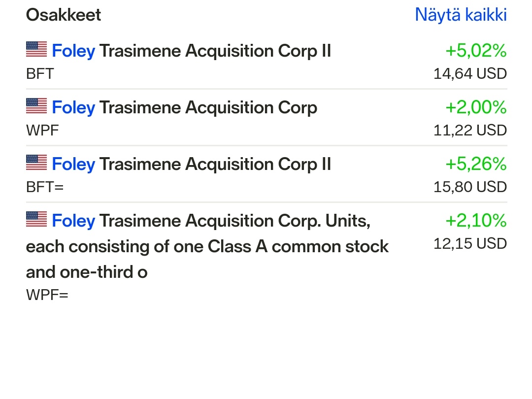Open Foley Trasimene Acquisition Corp with +2,00% change
The height and width of the screenshot is (399, 532).
184,107
